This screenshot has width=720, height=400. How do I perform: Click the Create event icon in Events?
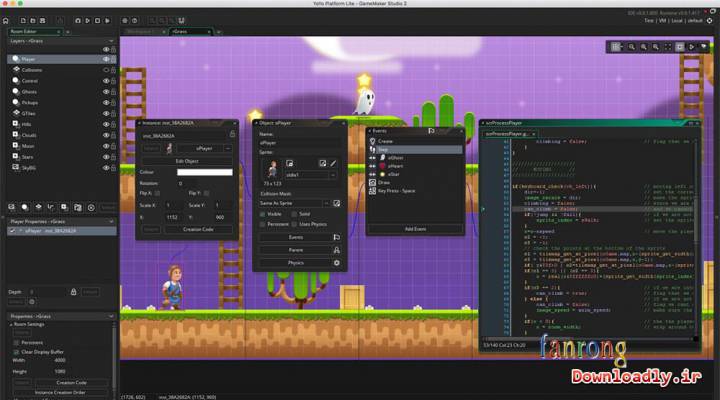pos(372,141)
